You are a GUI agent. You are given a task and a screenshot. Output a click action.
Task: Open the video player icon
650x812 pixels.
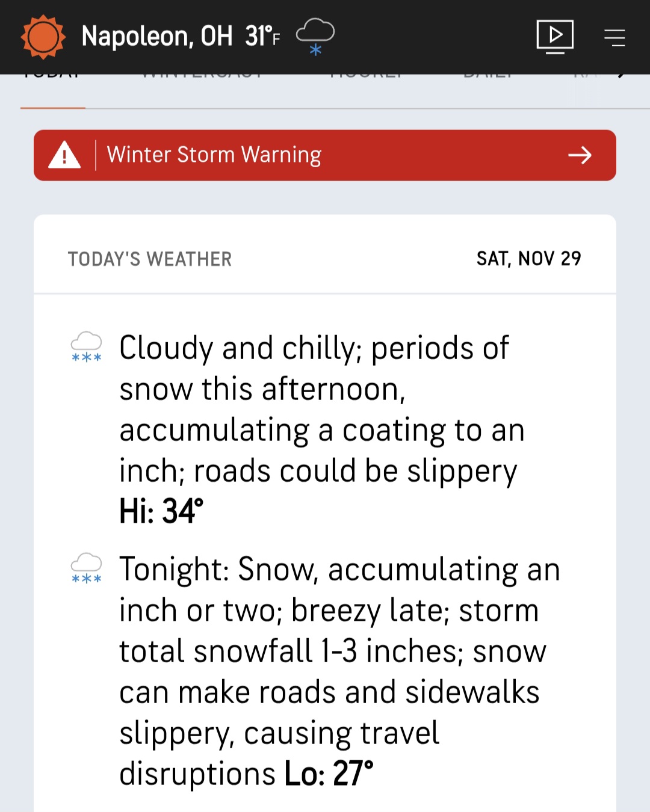[x=554, y=37]
